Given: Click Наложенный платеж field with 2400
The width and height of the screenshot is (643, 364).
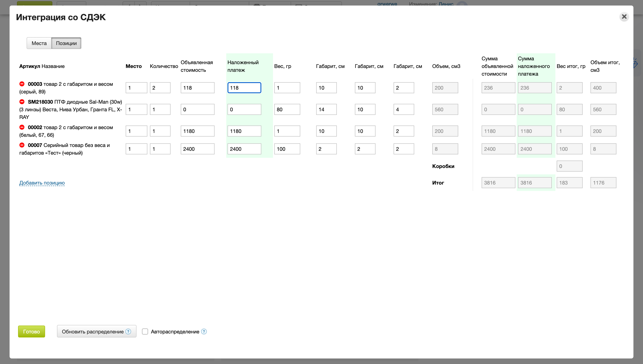Looking at the screenshot, I should (244, 149).
